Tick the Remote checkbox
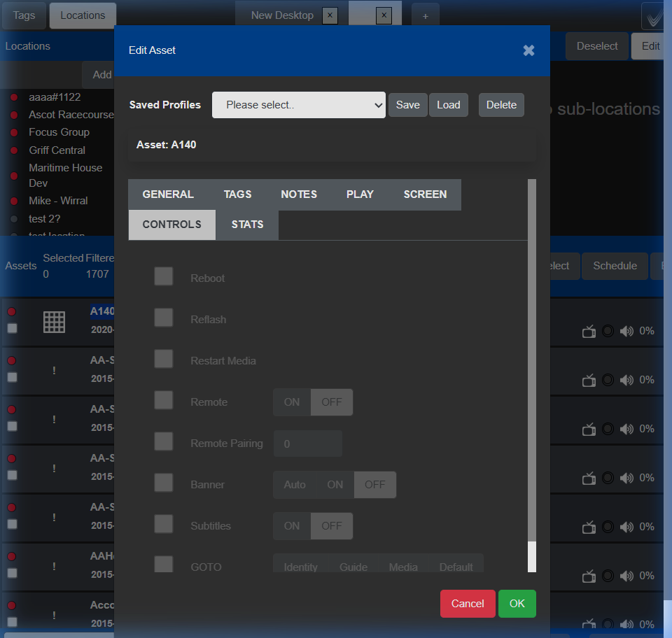Screen dimensions: 672x638 [164, 400]
